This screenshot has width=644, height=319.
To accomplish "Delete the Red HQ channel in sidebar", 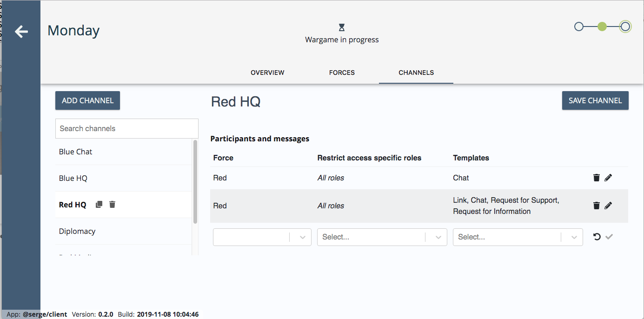I will tap(112, 204).
